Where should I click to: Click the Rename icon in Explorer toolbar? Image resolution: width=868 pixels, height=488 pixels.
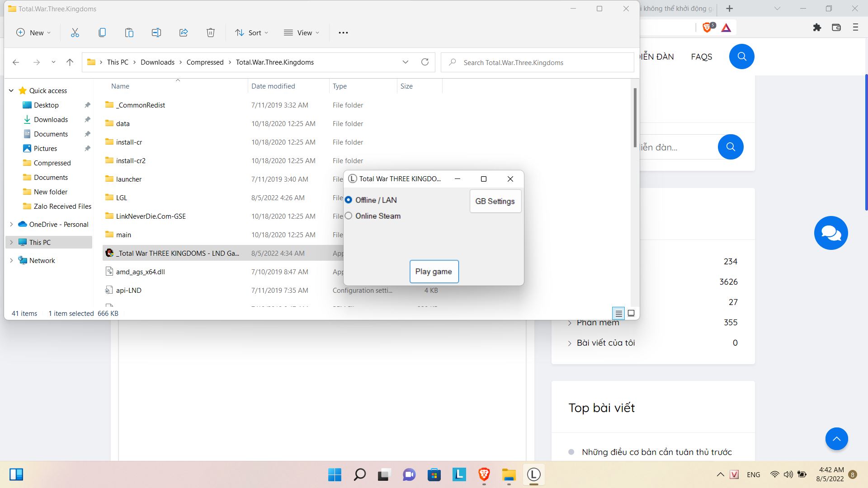point(156,33)
